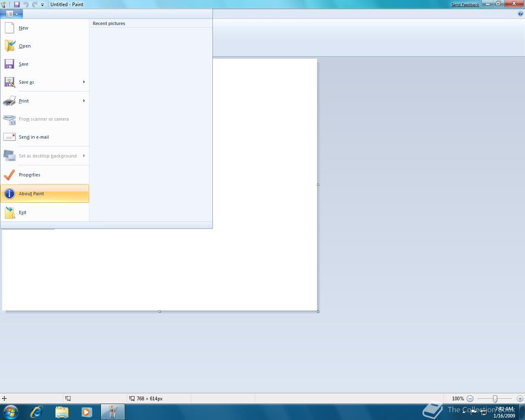Screen dimensions: 525x420
Task: Click the Send in e-mail envelope icon
Action: click(9, 137)
